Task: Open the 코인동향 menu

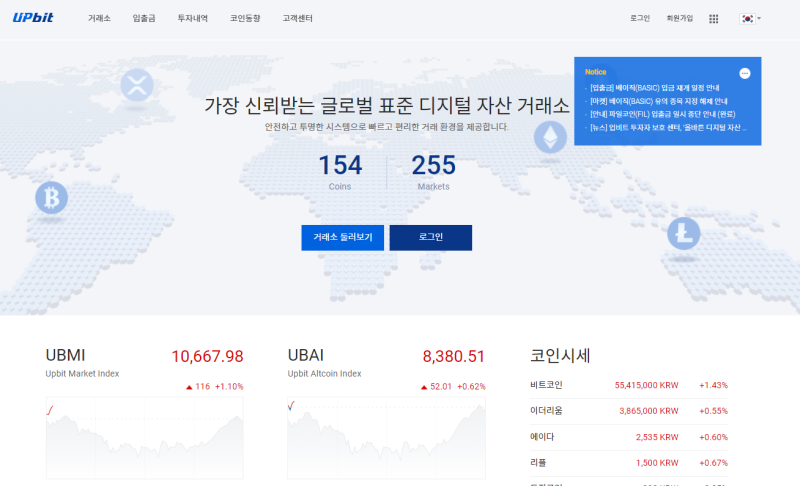Action: pyautogui.click(x=245, y=18)
